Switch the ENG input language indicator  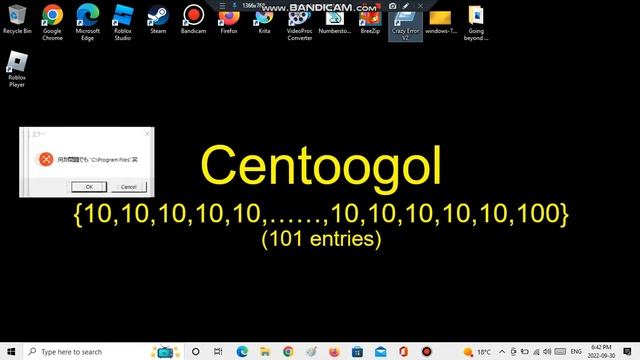pos(576,351)
